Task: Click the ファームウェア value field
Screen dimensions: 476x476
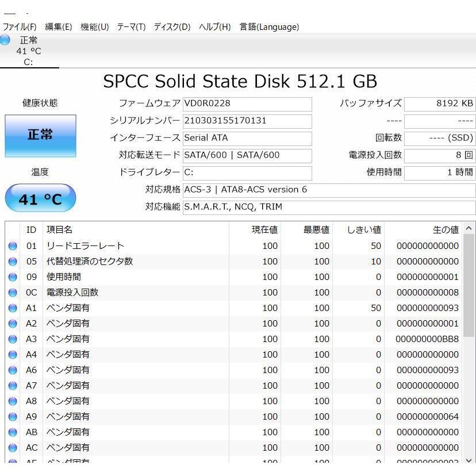Action: point(247,104)
